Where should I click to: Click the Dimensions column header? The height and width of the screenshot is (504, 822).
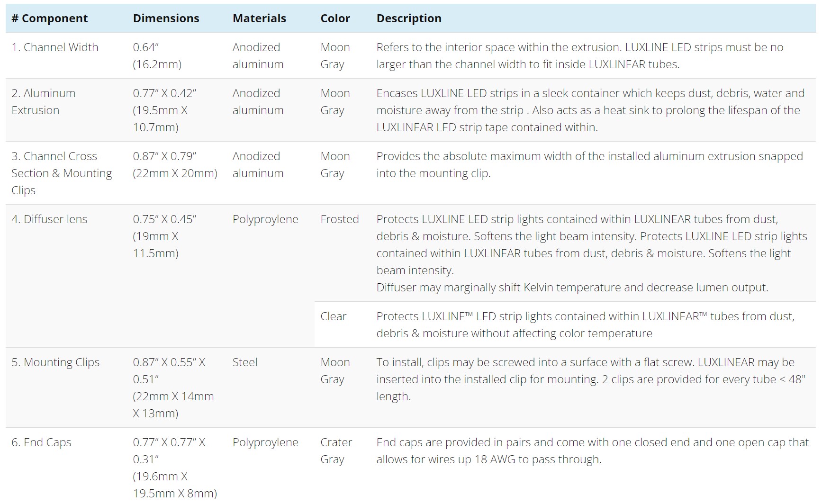click(166, 18)
